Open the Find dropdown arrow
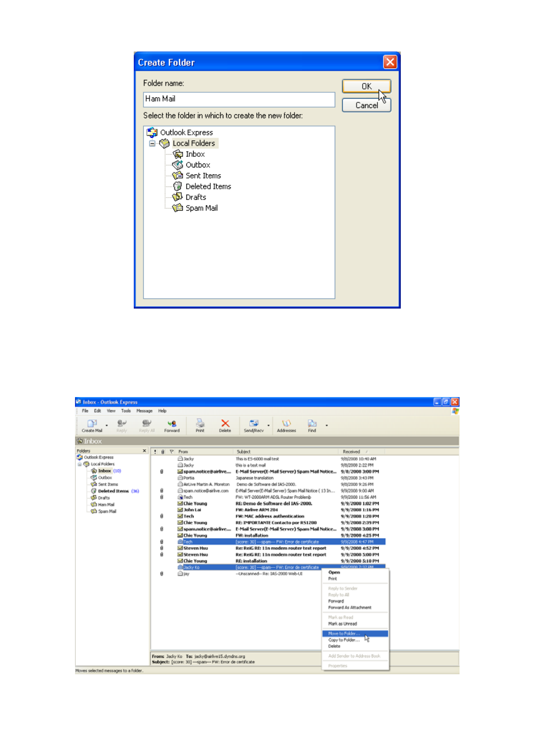 [x=327, y=426]
